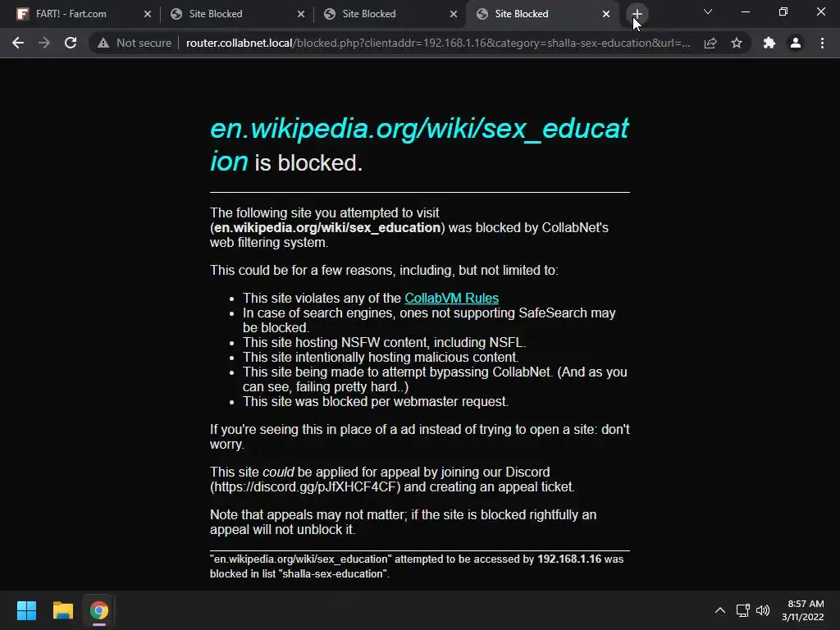The image size is (840, 630).
Task: Minimize the Chrome window
Action: [745, 11]
